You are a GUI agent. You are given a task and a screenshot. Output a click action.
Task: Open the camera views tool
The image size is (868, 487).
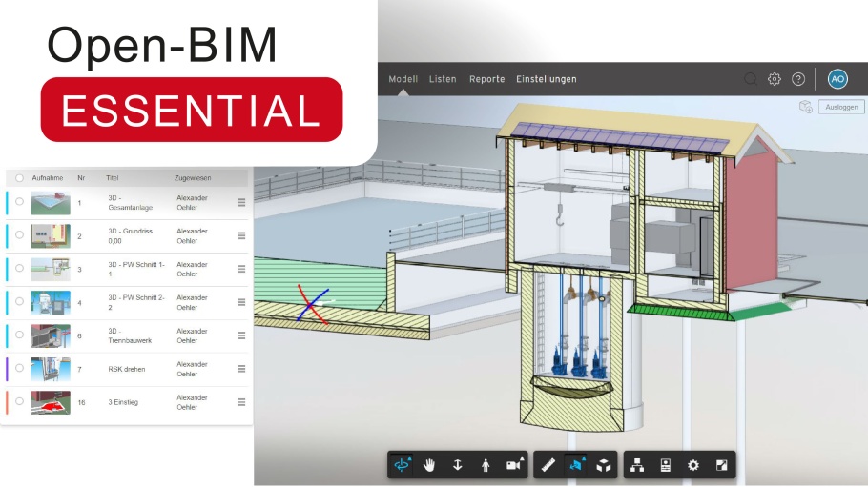514,465
